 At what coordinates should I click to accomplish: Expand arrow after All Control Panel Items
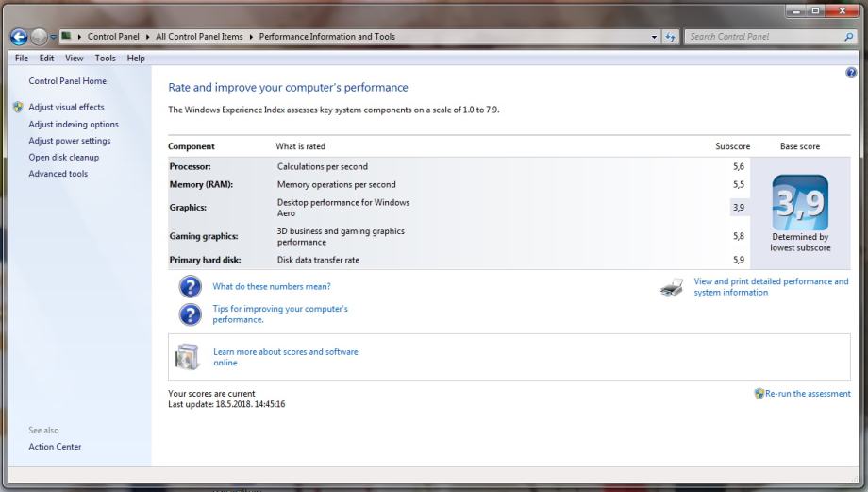coord(251,37)
